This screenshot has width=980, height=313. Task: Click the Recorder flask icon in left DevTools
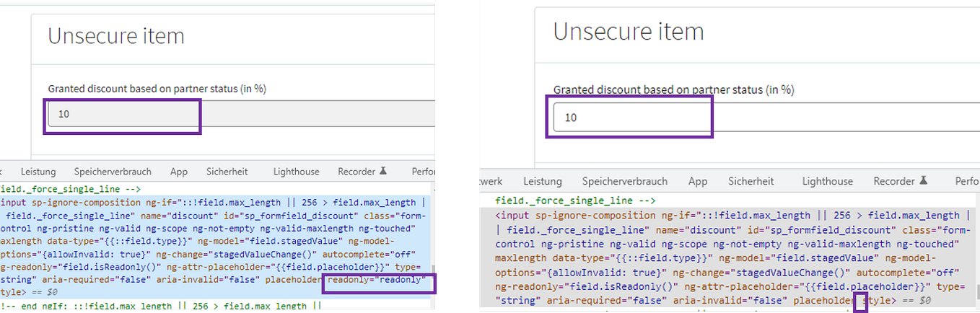click(x=383, y=171)
